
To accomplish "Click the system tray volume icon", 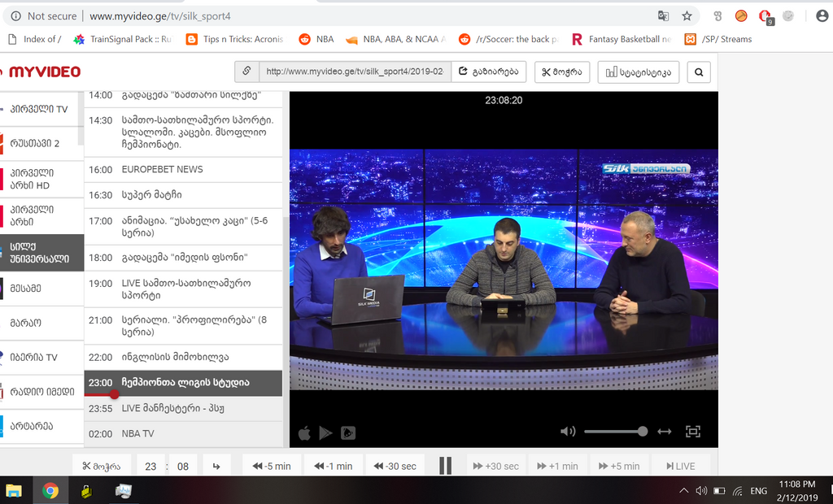I will 701,491.
